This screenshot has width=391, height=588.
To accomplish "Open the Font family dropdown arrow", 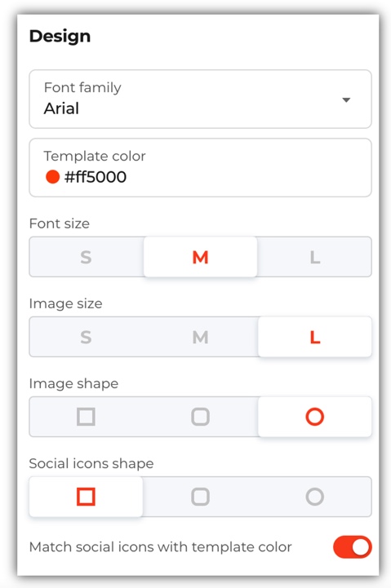I will (x=346, y=99).
